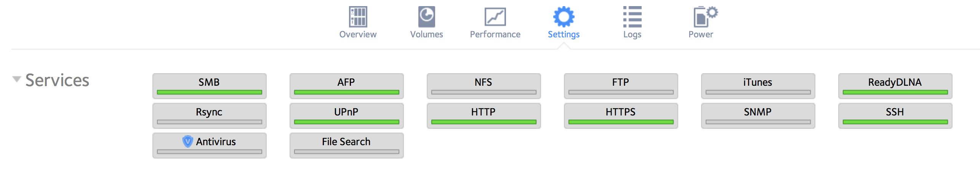Open the Overview grid icon
Image resolution: width=980 pixels, height=173 pixels.
pos(358,17)
